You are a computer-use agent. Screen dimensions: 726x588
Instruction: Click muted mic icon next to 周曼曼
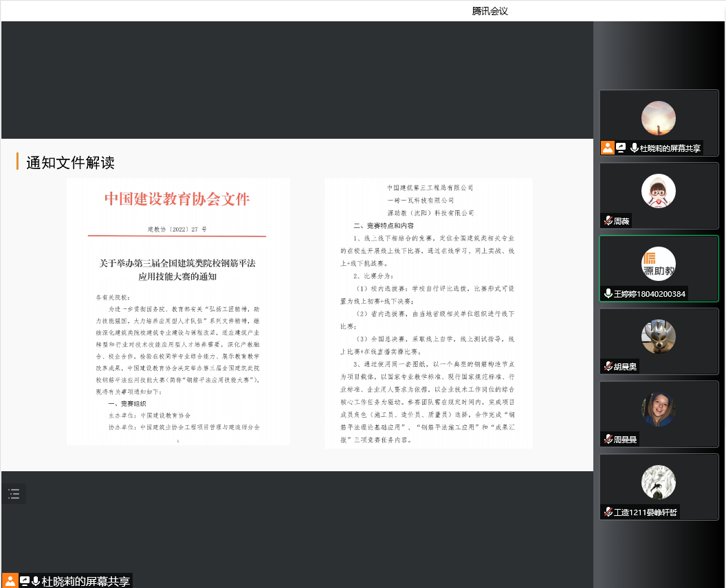(608, 439)
